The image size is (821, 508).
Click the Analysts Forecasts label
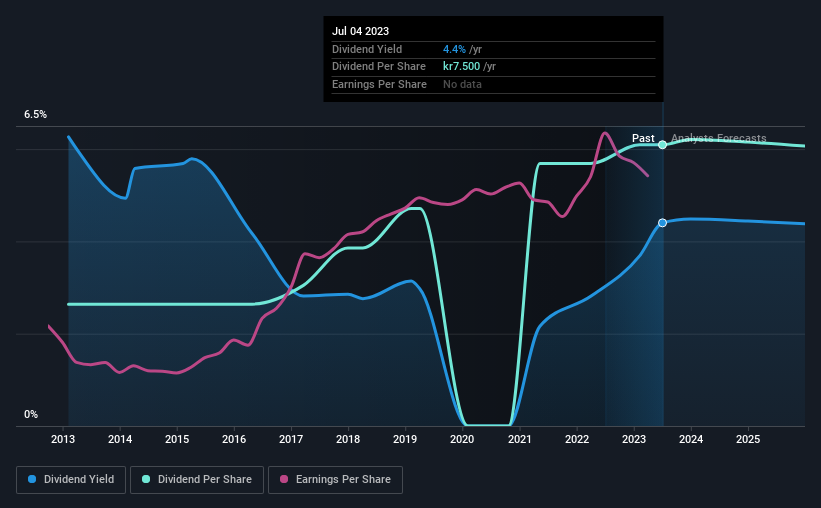719,138
